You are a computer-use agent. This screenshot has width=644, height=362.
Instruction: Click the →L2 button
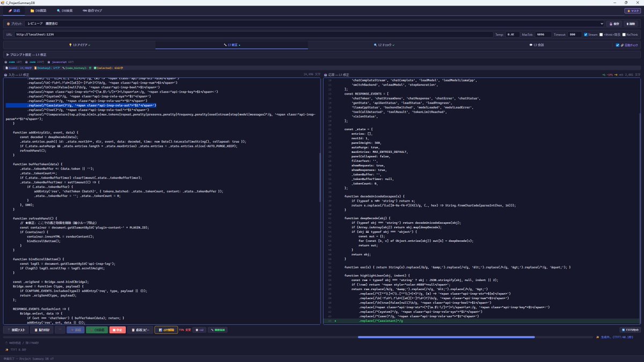200,330
